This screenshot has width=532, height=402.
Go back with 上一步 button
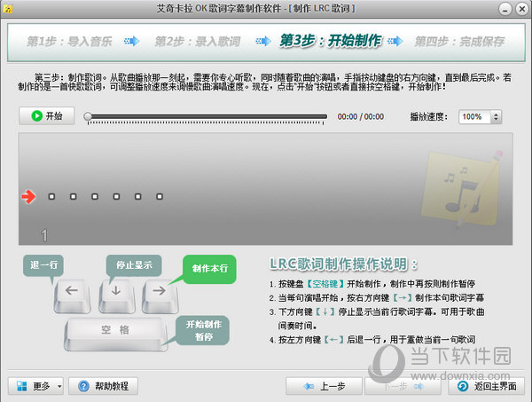click(325, 386)
